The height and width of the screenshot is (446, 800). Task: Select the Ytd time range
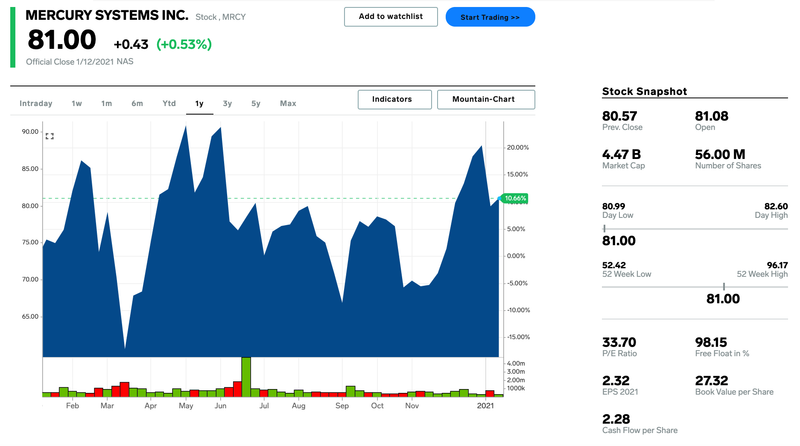coord(169,104)
